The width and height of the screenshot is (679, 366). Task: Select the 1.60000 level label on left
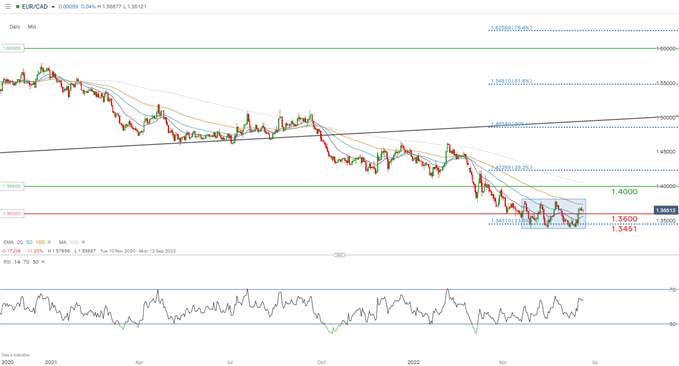point(12,49)
